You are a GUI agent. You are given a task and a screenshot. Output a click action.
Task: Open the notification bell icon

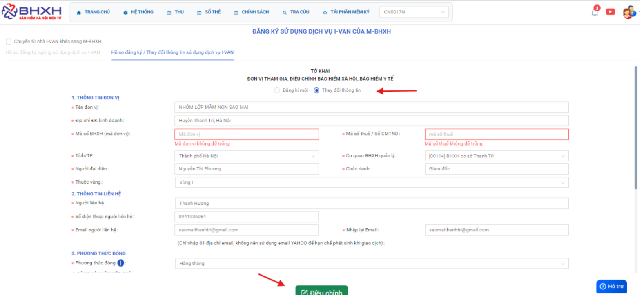(595, 11)
